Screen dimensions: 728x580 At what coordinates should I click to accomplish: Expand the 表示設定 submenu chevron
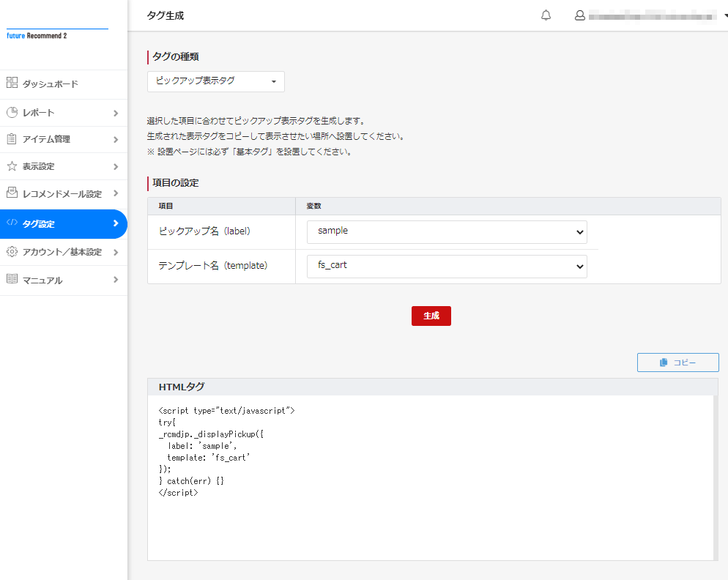(x=116, y=166)
